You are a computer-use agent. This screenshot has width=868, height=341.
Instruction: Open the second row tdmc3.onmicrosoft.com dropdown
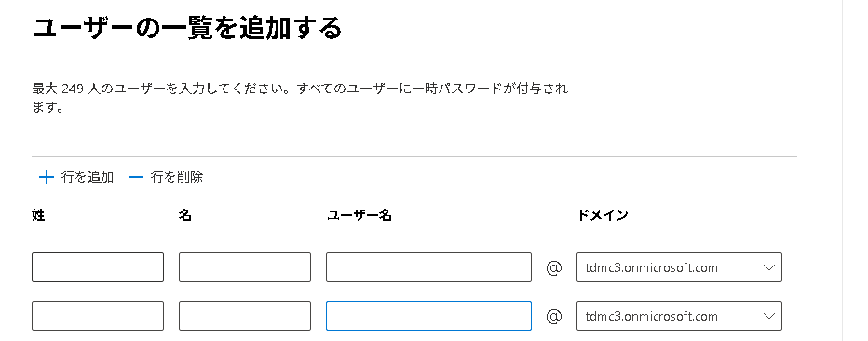679,316
